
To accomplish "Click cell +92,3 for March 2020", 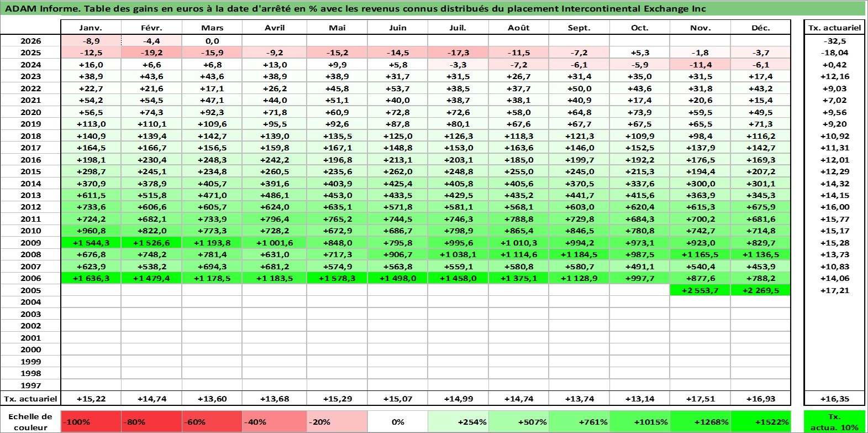I will 212,112.
